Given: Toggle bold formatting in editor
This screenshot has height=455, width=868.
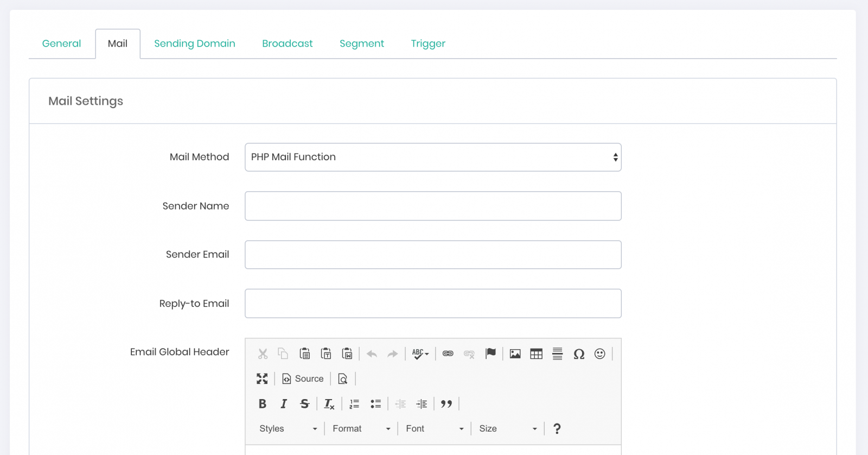Looking at the screenshot, I should point(263,404).
